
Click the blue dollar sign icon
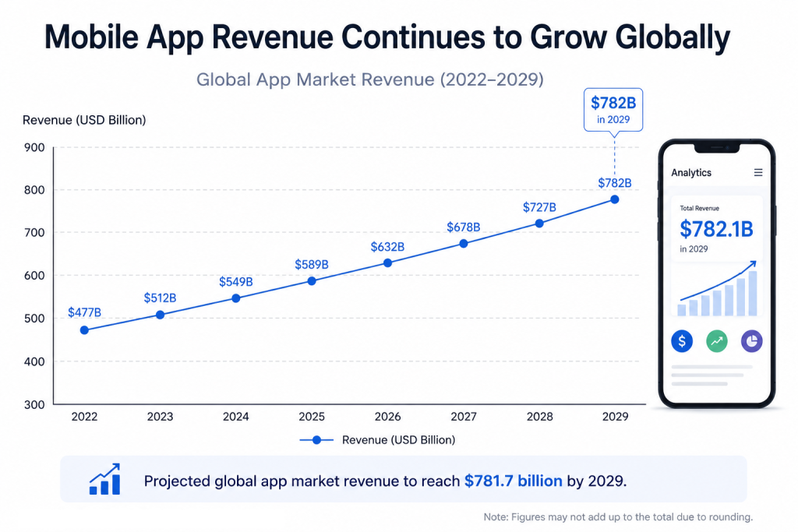pos(682,340)
